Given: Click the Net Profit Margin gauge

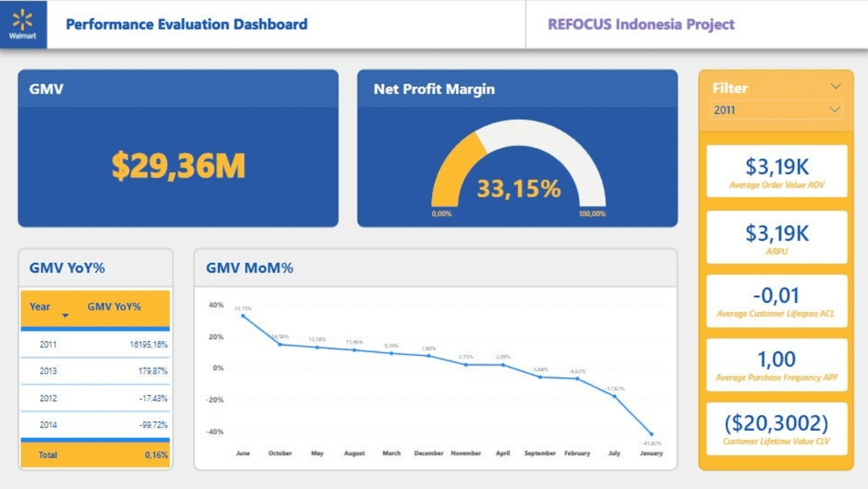Looking at the screenshot, I should pyautogui.click(x=518, y=169).
